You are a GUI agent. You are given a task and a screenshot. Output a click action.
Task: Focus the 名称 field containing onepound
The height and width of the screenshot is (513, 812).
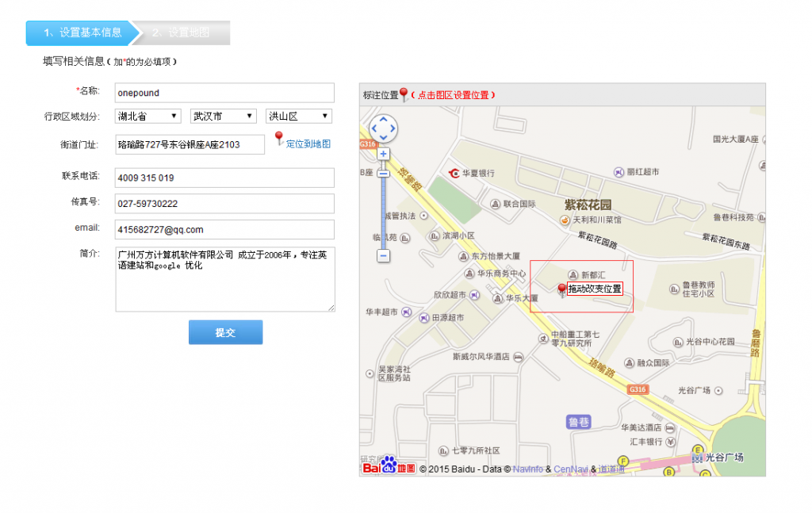tap(224, 93)
